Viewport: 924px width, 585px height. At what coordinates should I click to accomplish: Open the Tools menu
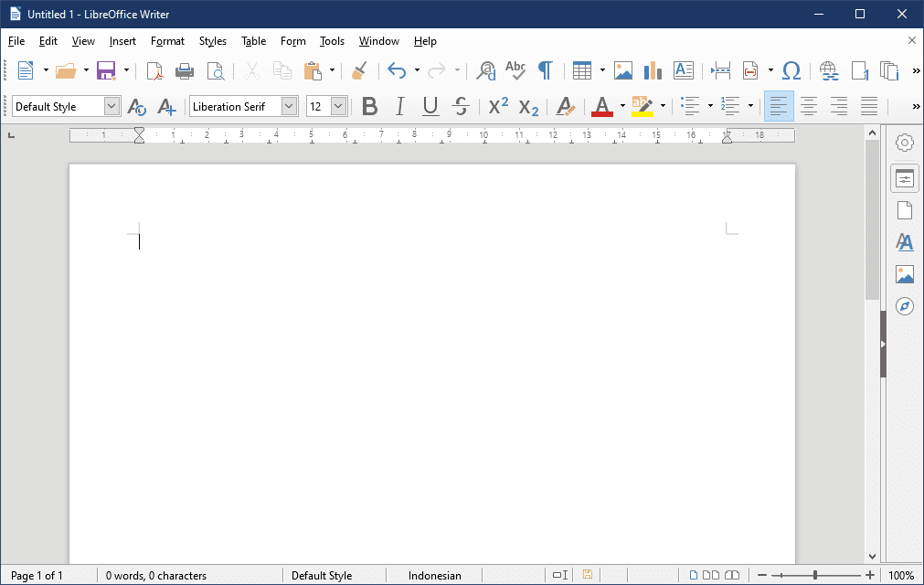332,40
